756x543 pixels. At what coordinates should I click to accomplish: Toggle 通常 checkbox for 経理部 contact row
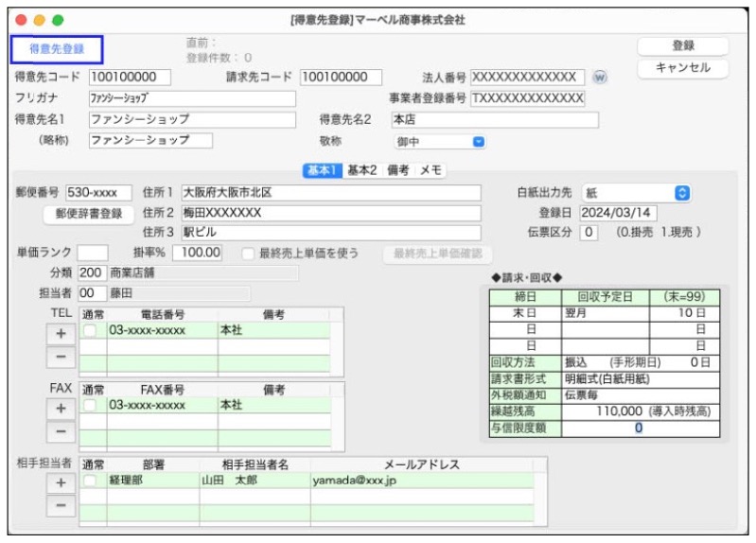click(90, 481)
